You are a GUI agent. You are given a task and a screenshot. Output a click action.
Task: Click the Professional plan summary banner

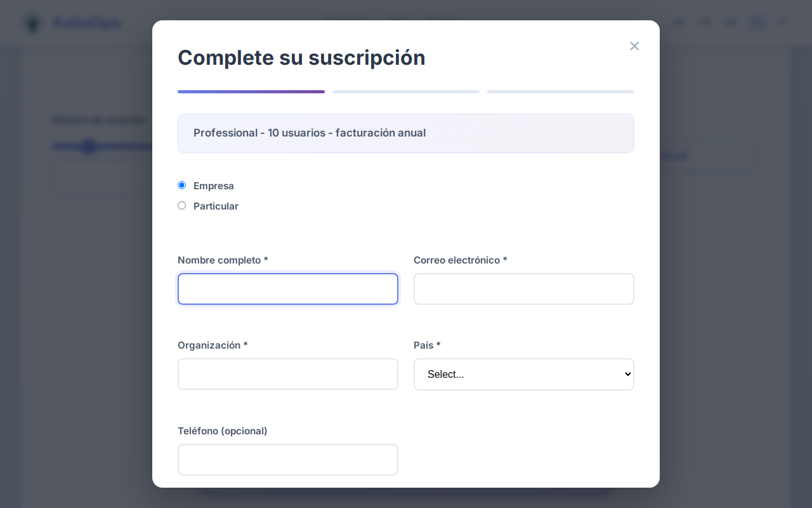pos(405,133)
